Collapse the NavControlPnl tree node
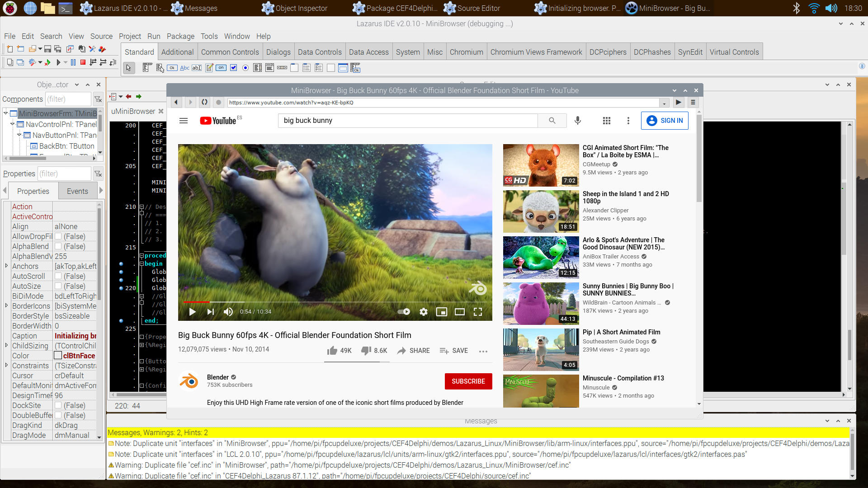 (x=13, y=124)
